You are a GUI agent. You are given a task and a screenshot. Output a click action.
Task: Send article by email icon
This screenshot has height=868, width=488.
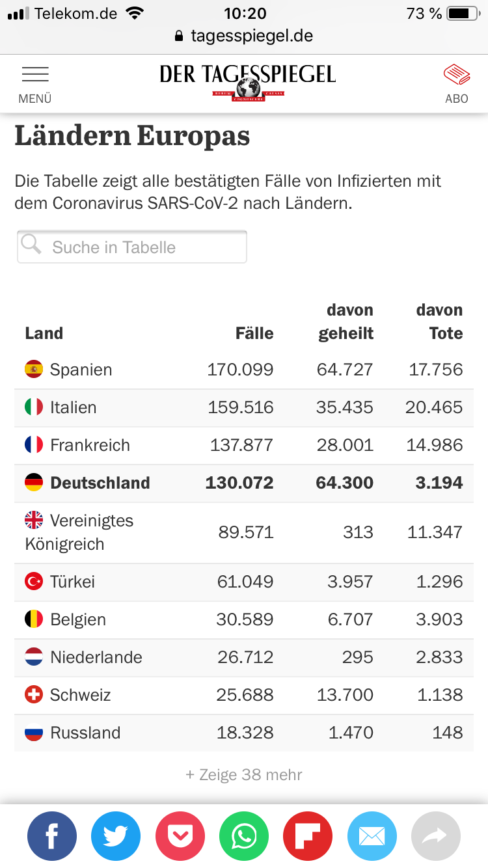tap(372, 836)
